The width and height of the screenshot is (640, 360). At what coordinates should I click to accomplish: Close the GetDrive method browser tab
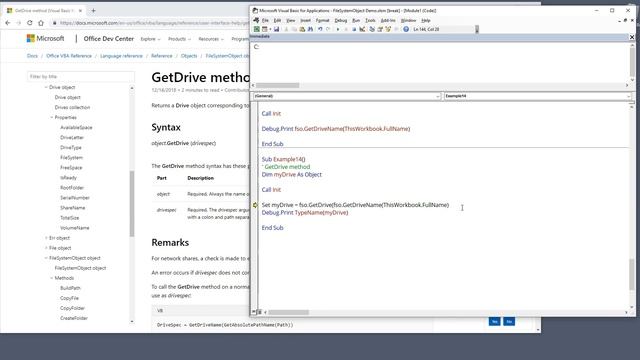coord(80,11)
